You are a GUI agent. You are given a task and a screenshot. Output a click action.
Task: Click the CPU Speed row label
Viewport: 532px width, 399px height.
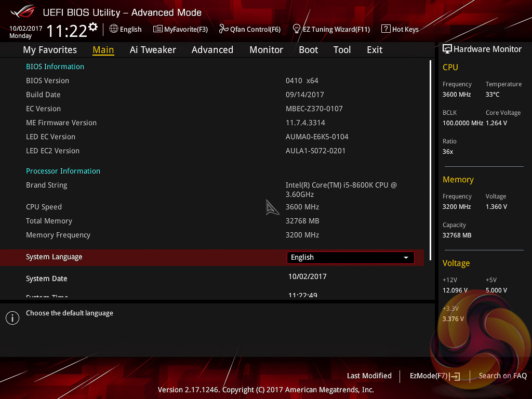coord(44,207)
